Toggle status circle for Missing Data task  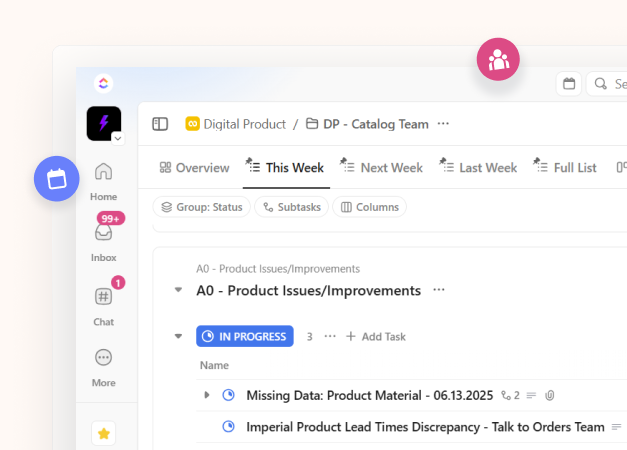[x=227, y=395]
